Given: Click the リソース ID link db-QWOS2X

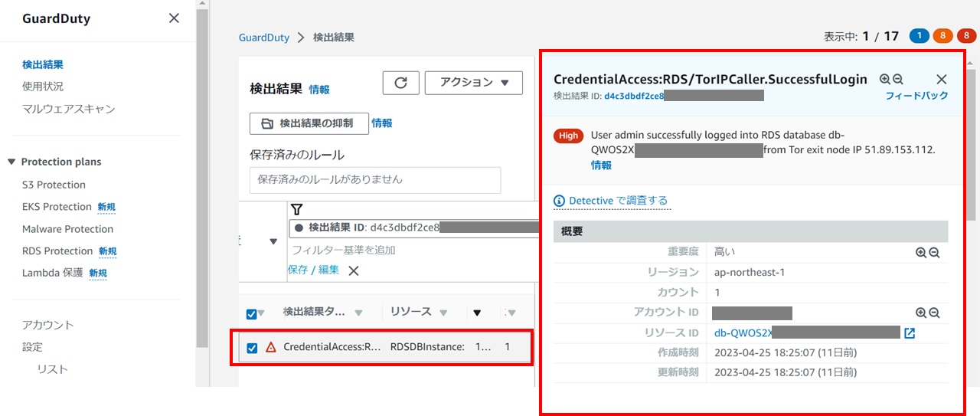Looking at the screenshot, I should coord(743,333).
